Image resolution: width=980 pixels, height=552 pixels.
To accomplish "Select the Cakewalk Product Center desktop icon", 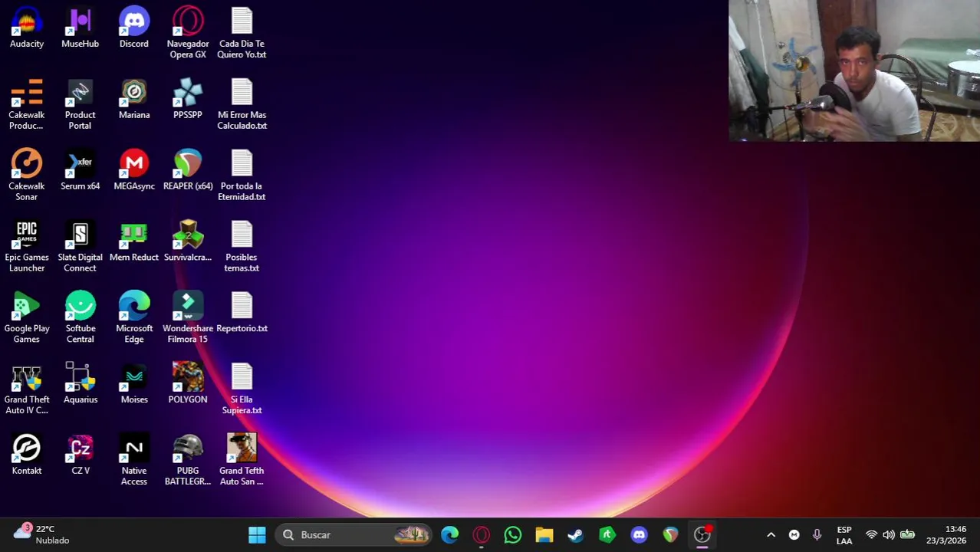I will coord(27,104).
